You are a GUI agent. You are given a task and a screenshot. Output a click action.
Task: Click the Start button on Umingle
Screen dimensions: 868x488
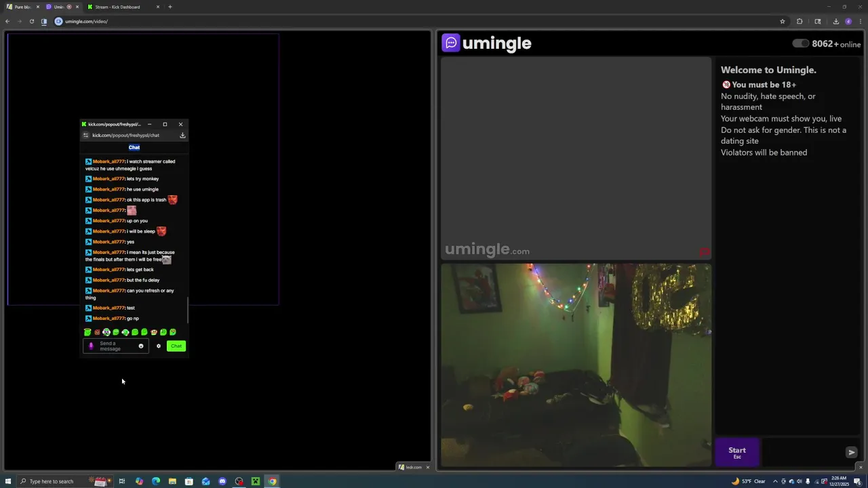737,452
